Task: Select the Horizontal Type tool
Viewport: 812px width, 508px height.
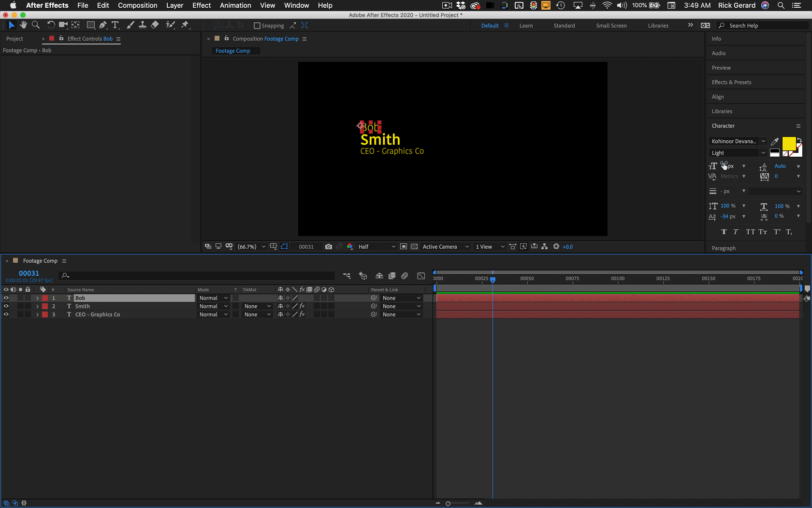Action: tap(115, 25)
